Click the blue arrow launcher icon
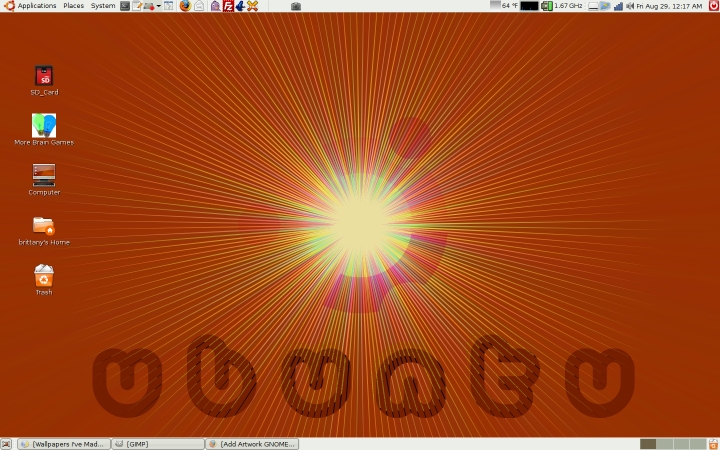Image resolution: width=720 pixels, height=450 pixels. tap(240, 6)
